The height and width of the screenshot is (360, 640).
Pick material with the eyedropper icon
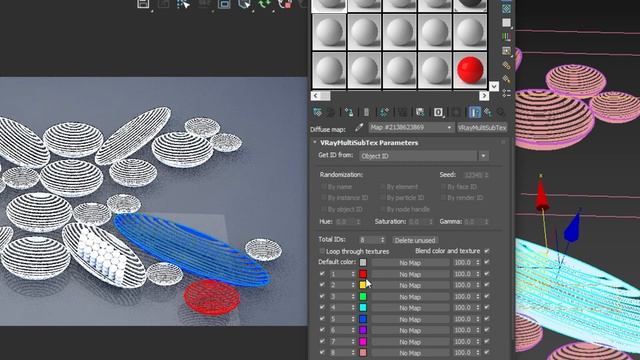(359, 128)
